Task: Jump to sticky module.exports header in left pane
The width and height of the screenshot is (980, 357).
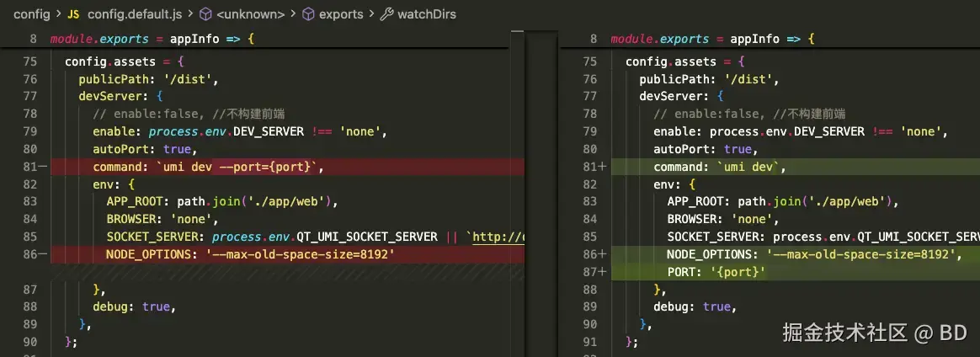Action: point(152,39)
